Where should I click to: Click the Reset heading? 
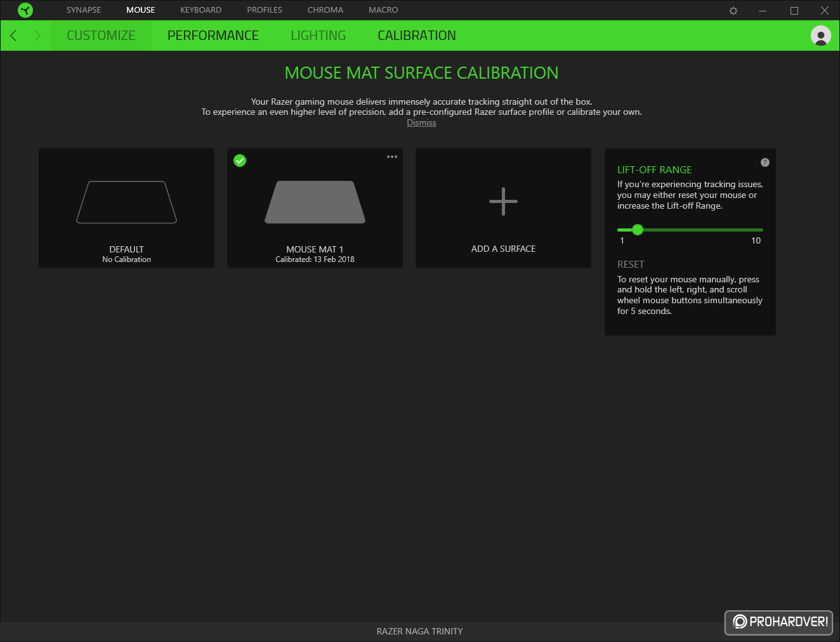(x=631, y=265)
